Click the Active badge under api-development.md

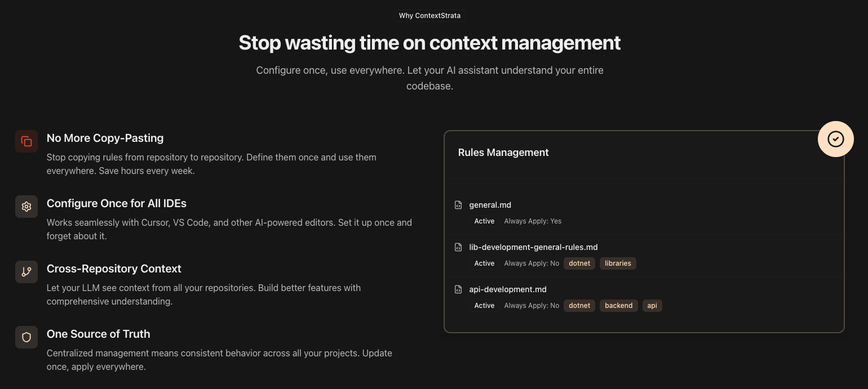click(484, 306)
